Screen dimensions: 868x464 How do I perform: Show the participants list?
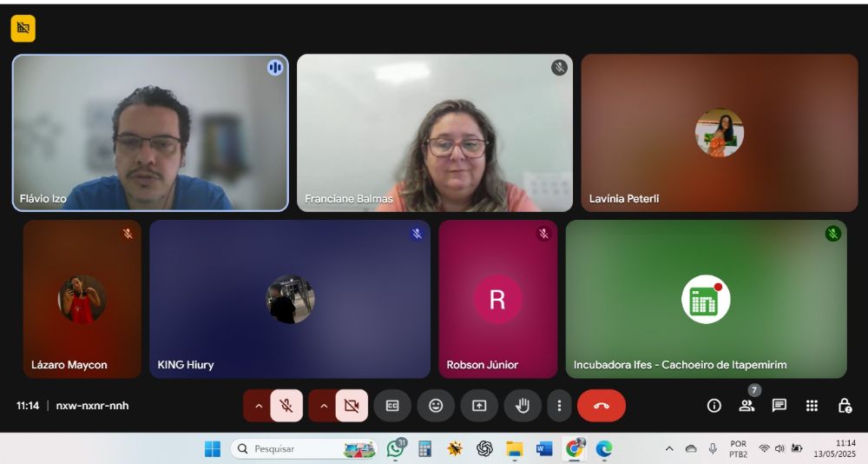pos(746,406)
